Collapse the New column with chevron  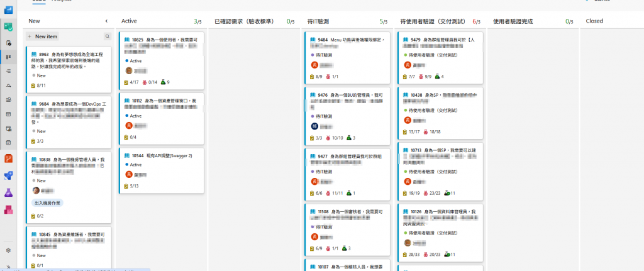point(106,21)
